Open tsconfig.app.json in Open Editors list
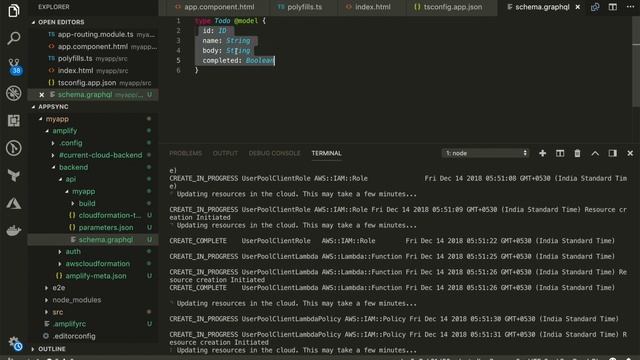Screen dimensions: 640x360 click(x=93, y=83)
